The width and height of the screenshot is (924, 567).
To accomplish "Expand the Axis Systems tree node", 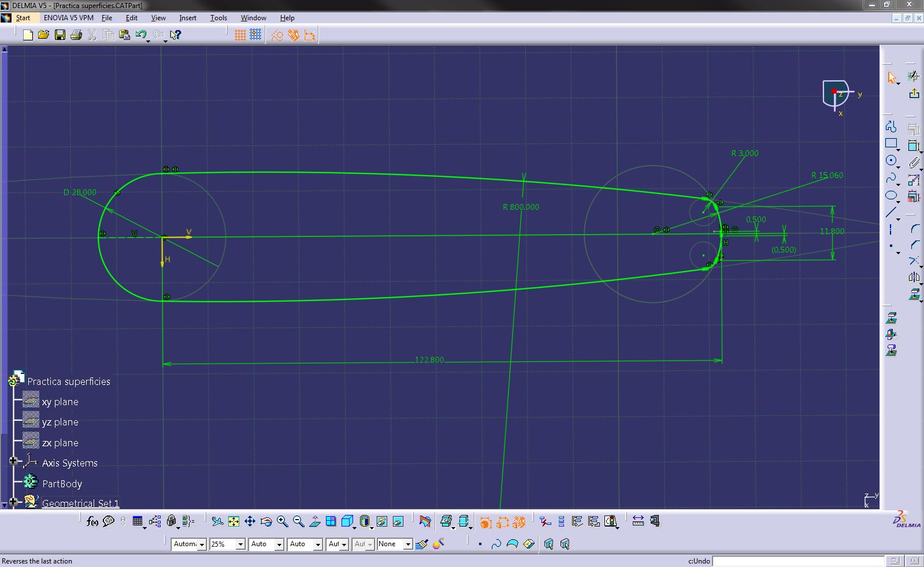I will tap(13, 461).
